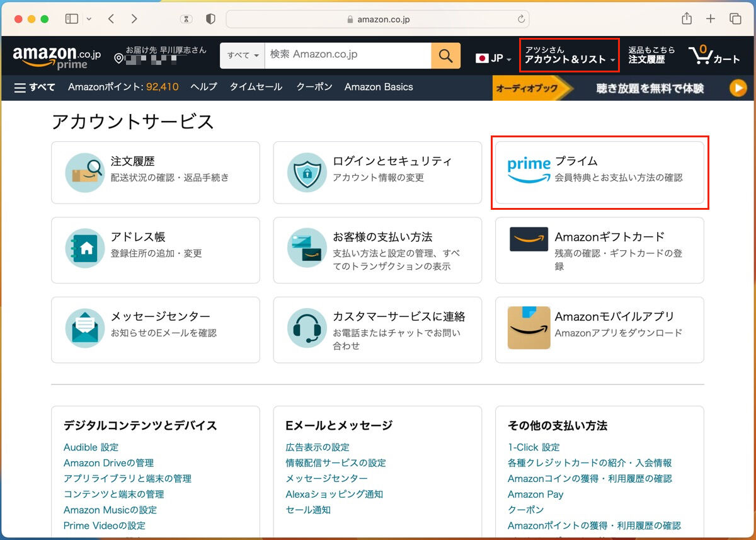Click the Safari privacy shield icon
Screen dimensions: 756x540
click(x=211, y=20)
